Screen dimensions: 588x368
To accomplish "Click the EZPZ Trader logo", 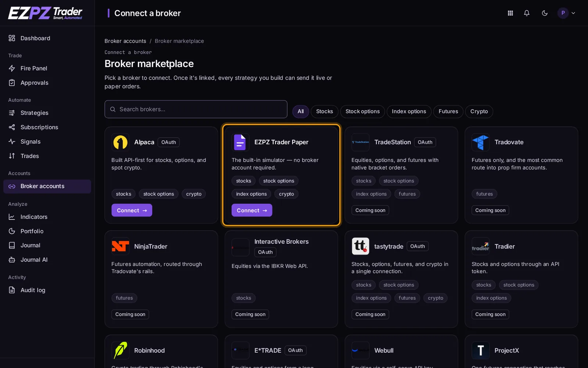I will 45,13.
